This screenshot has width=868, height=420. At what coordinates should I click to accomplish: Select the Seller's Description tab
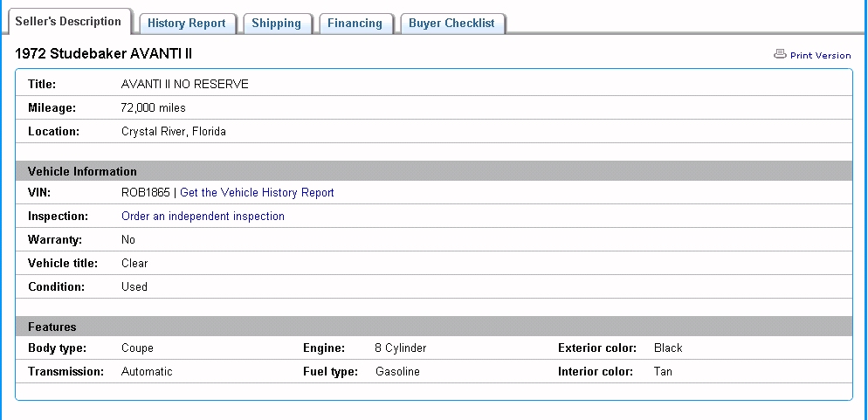point(68,22)
